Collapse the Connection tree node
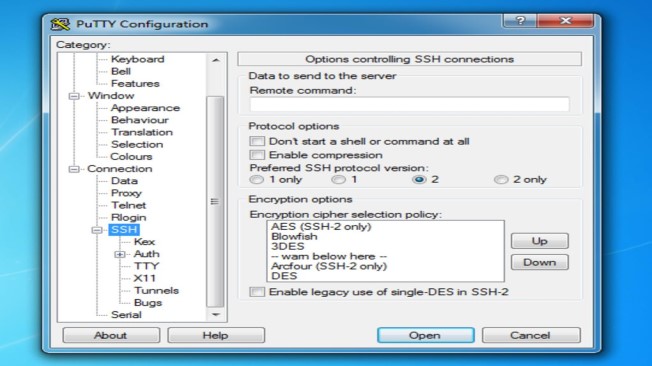The image size is (652, 366). point(74,169)
